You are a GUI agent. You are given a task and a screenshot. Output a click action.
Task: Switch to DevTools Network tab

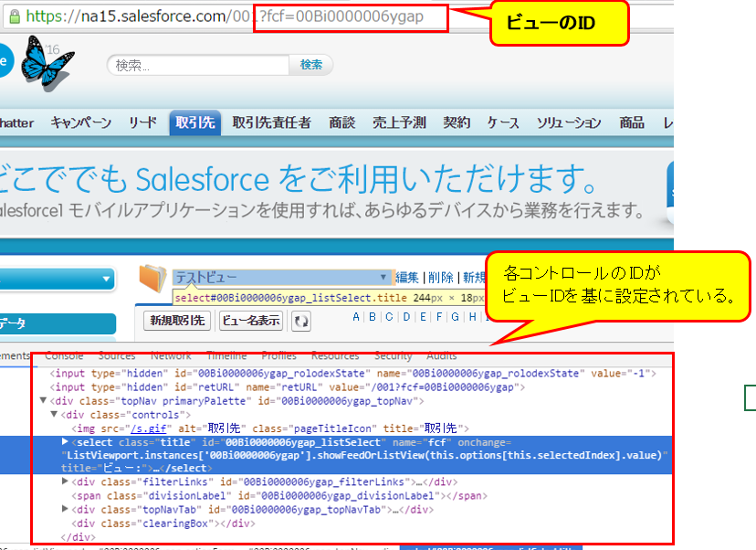pyautogui.click(x=171, y=356)
